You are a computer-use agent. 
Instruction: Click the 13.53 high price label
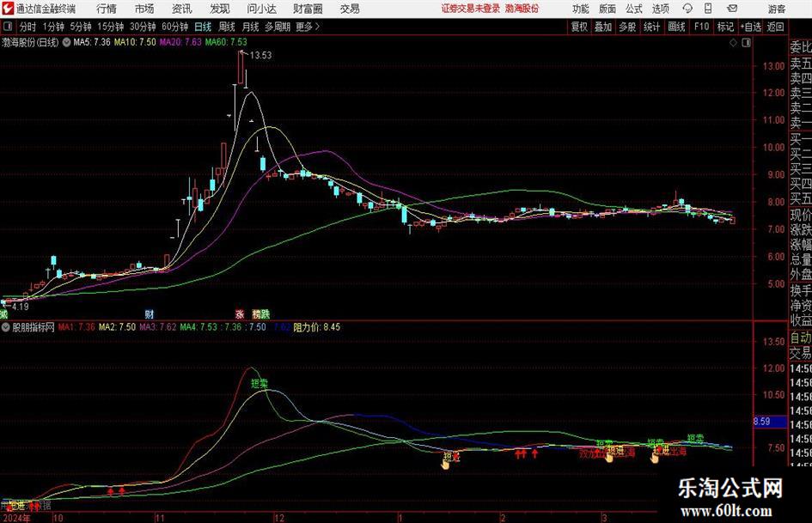tap(260, 56)
